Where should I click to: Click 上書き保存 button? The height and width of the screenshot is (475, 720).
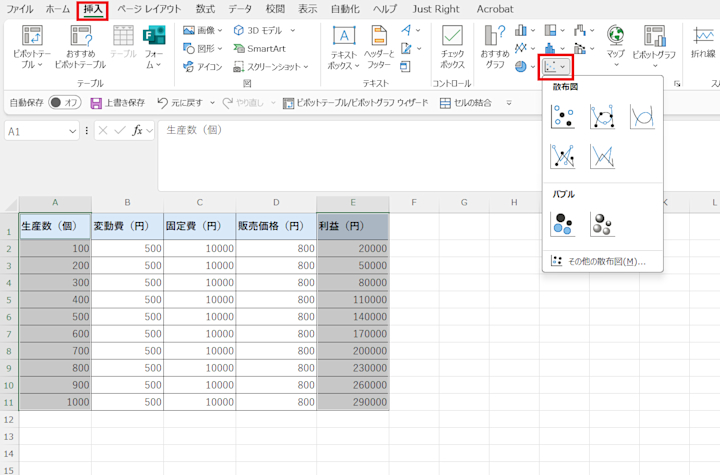pos(118,103)
